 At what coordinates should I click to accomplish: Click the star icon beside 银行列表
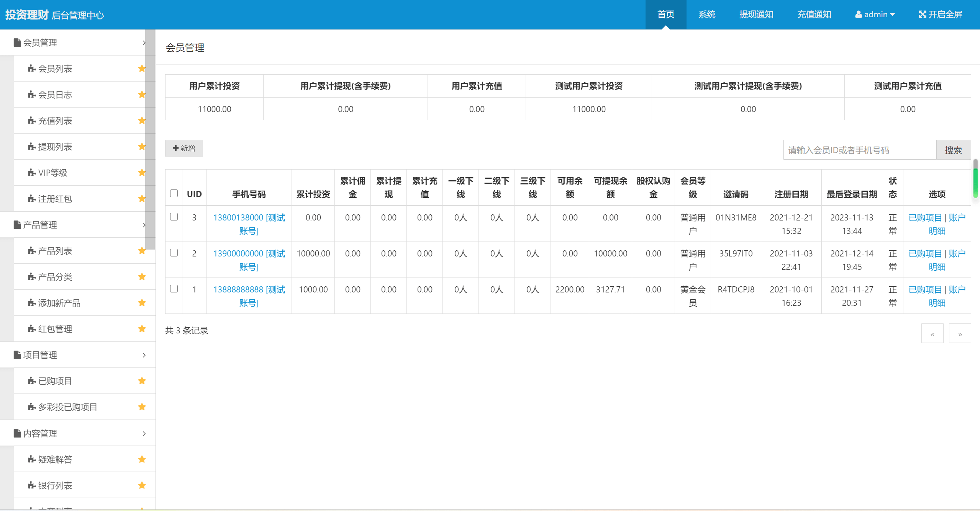tap(142, 485)
